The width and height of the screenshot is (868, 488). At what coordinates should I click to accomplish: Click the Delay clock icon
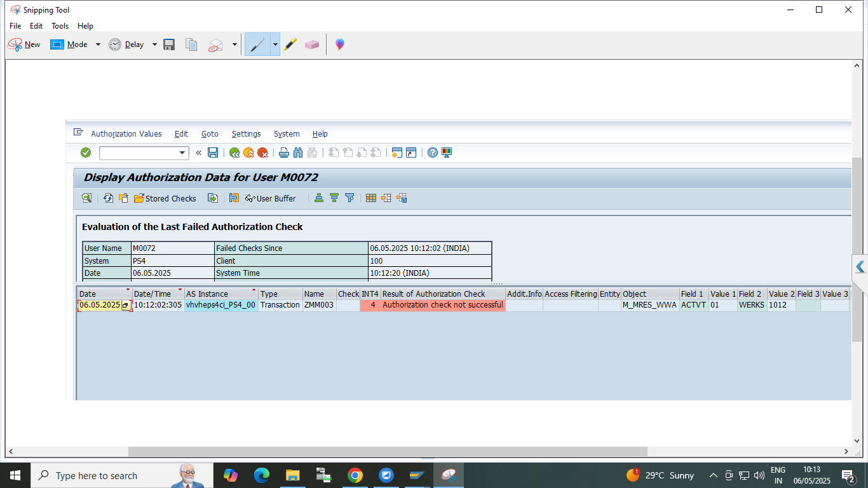point(115,44)
